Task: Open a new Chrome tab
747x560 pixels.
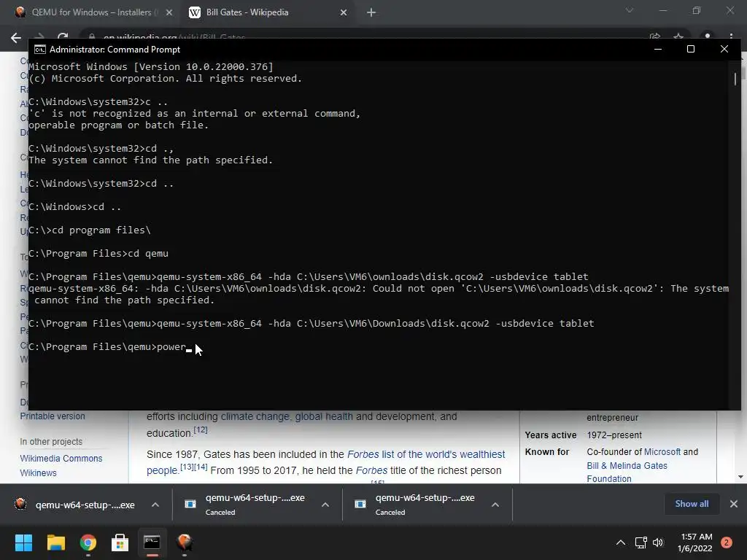Action: coord(371,13)
